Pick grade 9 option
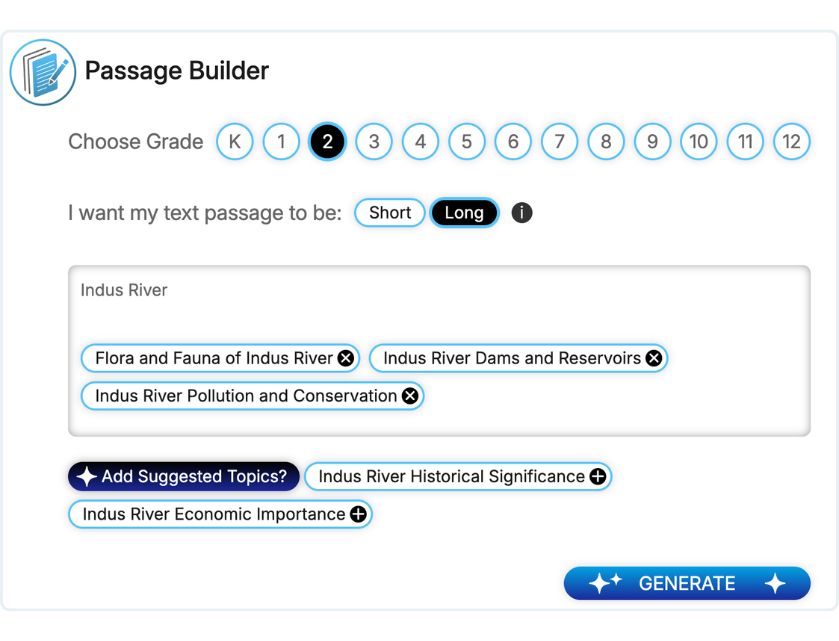The width and height of the screenshot is (839, 641). point(652,142)
